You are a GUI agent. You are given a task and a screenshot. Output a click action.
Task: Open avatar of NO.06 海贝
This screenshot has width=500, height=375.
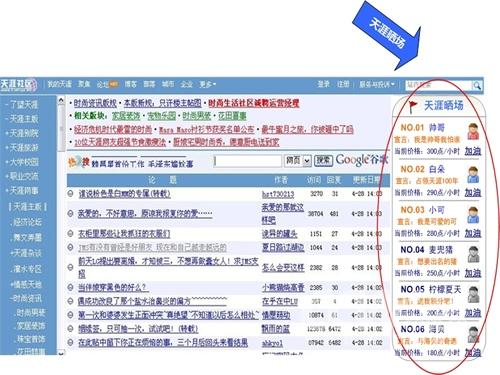(x=473, y=334)
